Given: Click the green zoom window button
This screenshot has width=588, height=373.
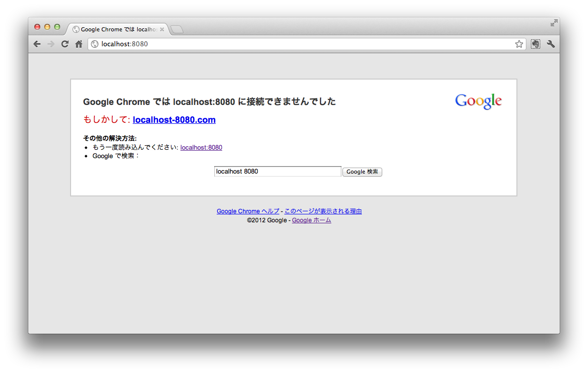Looking at the screenshot, I should pos(57,27).
